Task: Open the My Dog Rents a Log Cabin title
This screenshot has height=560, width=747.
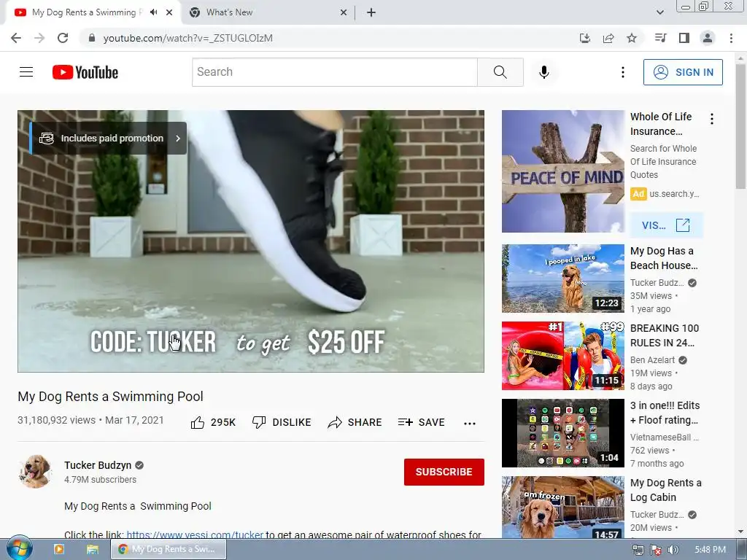Action: (x=666, y=490)
